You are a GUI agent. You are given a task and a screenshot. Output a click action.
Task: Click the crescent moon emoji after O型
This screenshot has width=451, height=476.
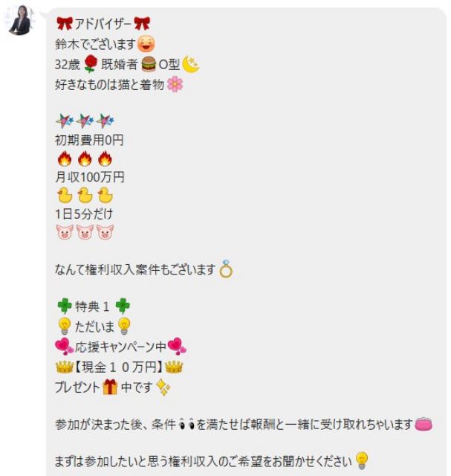click(x=190, y=64)
